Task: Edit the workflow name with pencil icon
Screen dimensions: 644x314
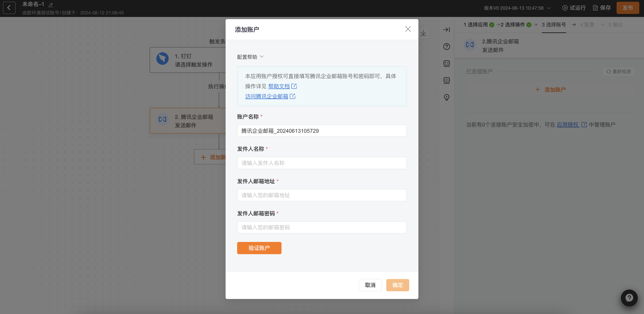Action: (x=51, y=5)
